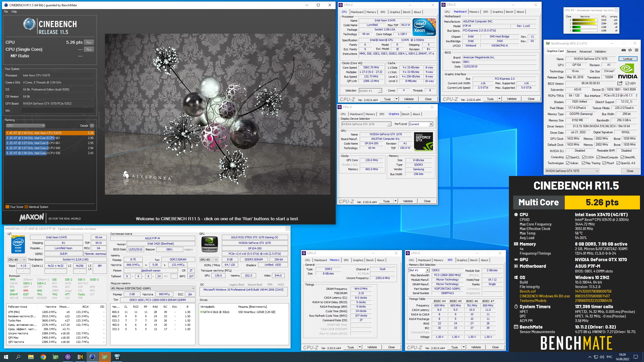The width and height of the screenshot is (644, 362).
Task: Open the notification center icon
Action: pyautogui.click(x=636, y=357)
